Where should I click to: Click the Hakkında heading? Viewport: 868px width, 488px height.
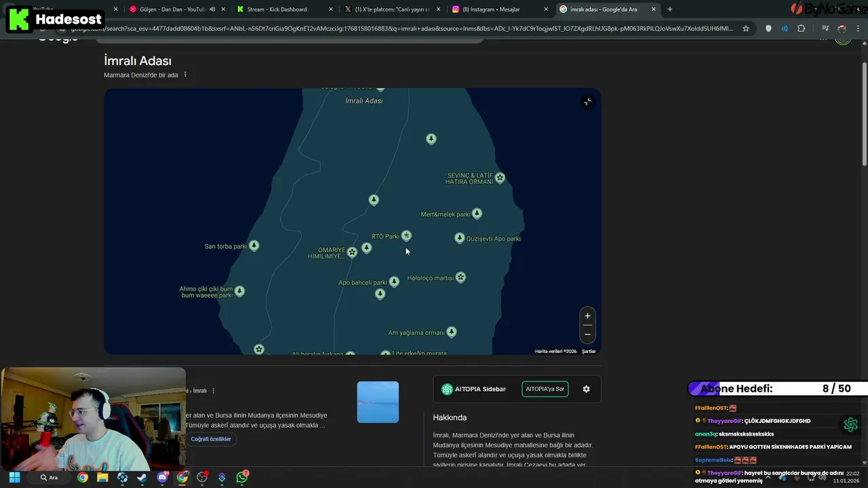point(450,418)
